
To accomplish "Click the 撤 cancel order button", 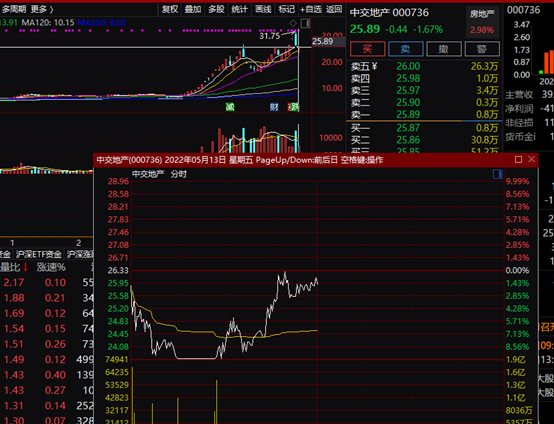I will click(444, 49).
